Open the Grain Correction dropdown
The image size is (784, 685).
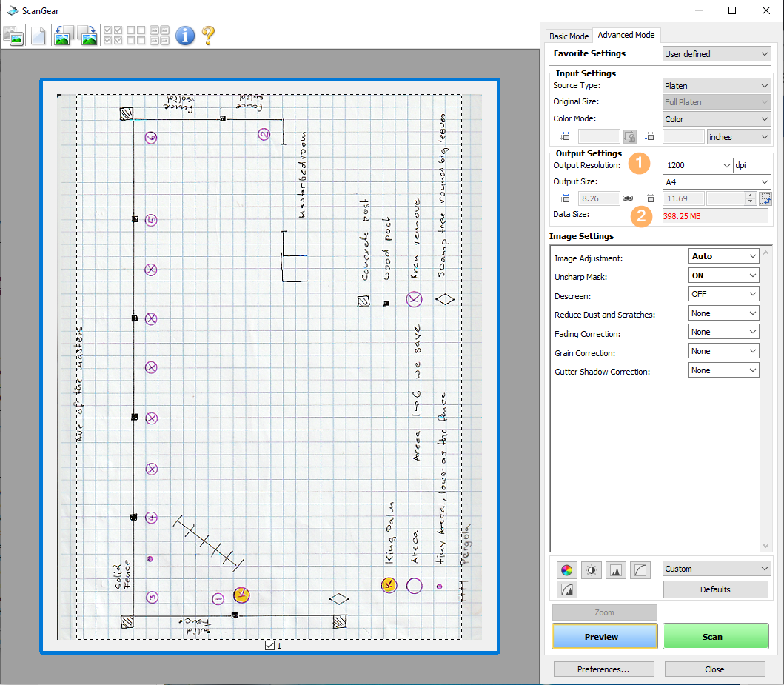pyautogui.click(x=723, y=351)
